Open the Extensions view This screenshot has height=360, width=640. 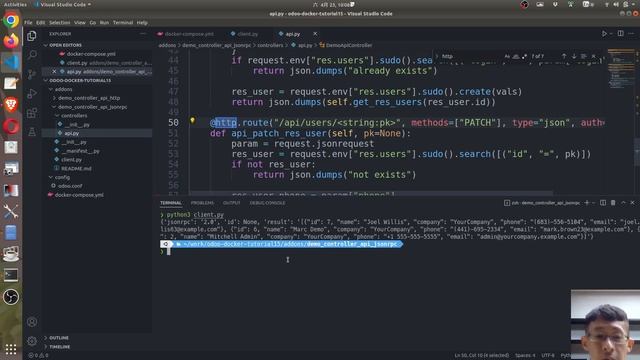click(32, 113)
